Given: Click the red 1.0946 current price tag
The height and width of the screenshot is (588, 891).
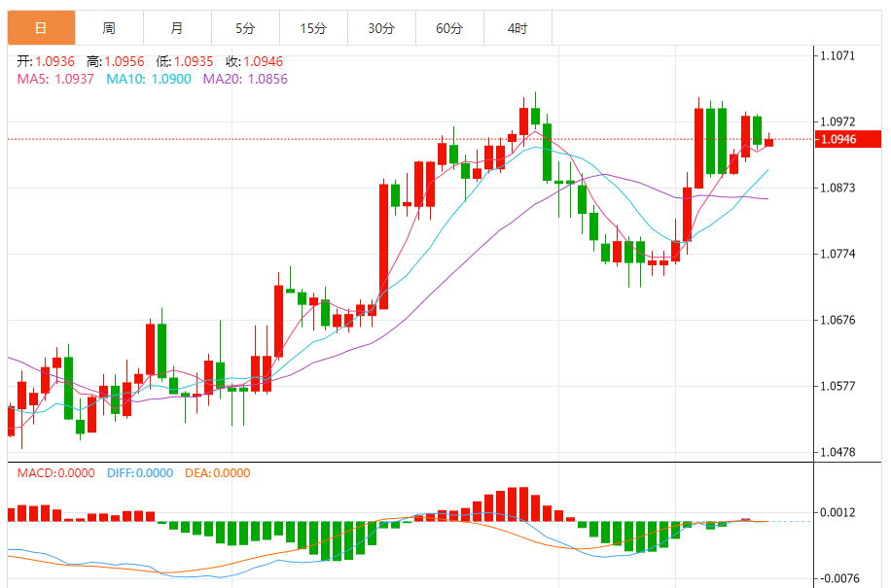Looking at the screenshot, I should [x=847, y=140].
